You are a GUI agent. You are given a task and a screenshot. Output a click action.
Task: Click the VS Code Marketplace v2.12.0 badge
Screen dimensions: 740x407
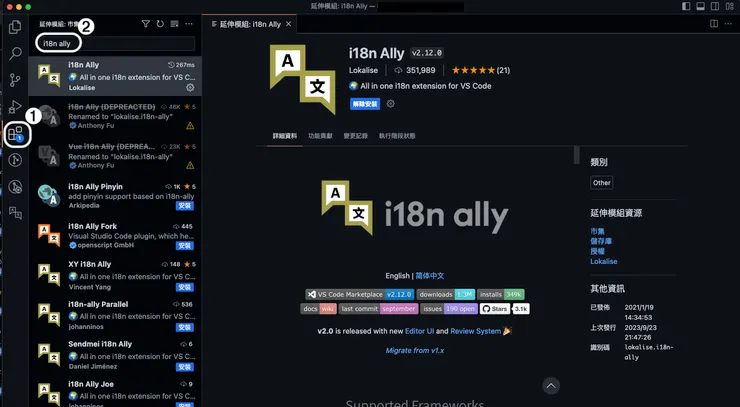coord(360,294)
